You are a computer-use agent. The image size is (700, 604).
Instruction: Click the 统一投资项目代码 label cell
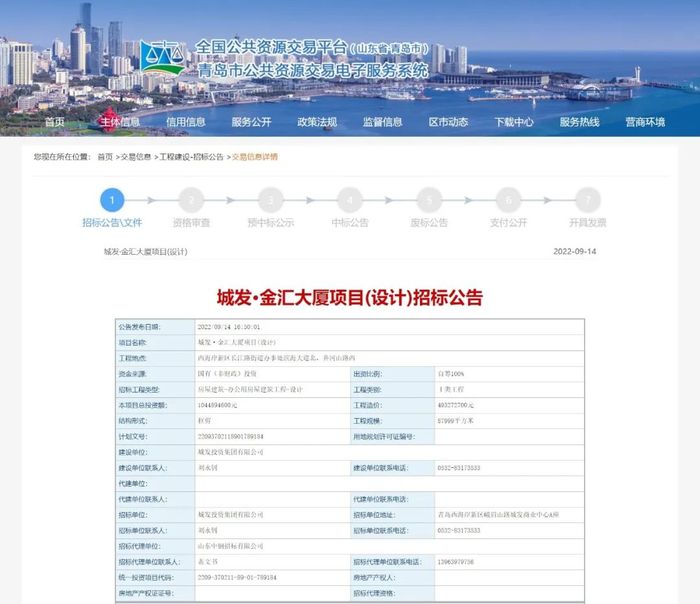(155, 577)
